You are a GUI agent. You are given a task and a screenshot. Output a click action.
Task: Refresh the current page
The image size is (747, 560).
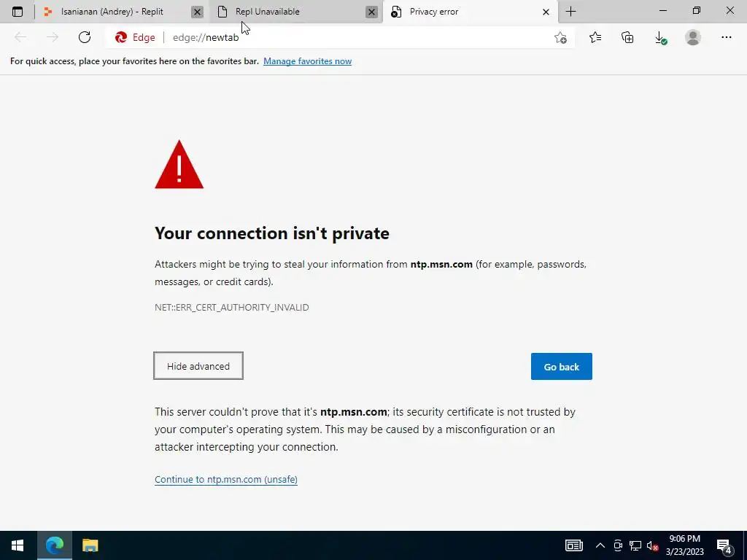click(85, 37)
